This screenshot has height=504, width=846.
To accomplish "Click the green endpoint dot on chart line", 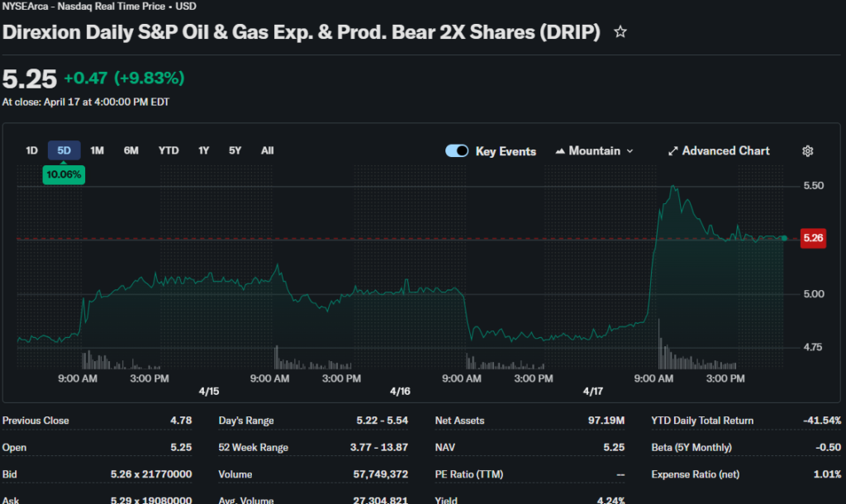I will (x=784, y=238).
